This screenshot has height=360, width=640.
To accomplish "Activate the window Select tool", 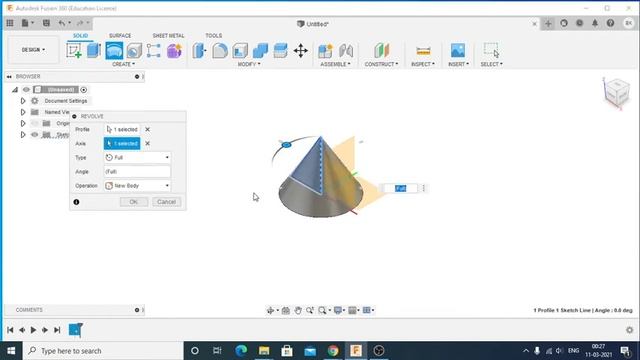I will click(x=491, y=51).
